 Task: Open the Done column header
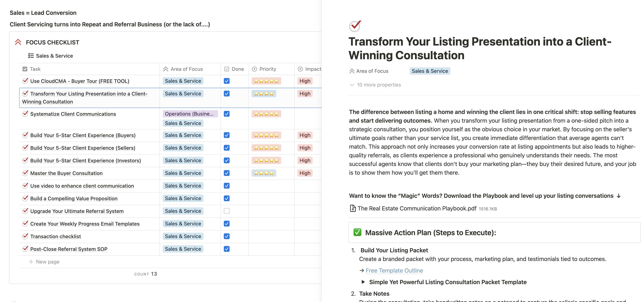237,69
